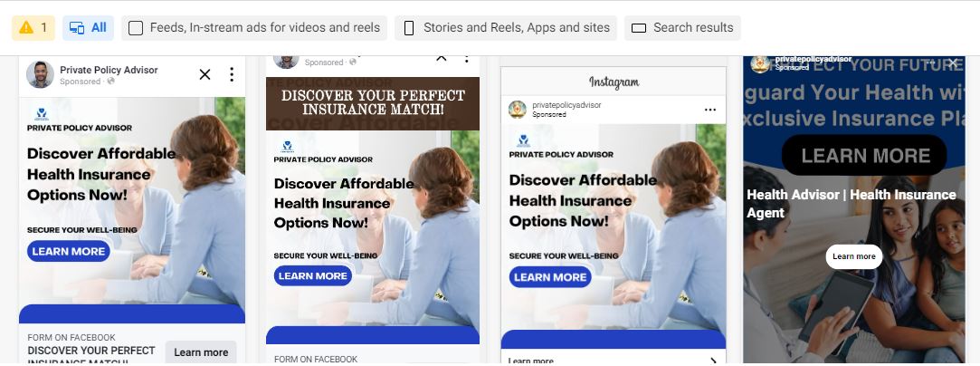
Task: Dismiss the first Facebook feed ad with X
Action: pyautogui.click(x=205, y=74)
